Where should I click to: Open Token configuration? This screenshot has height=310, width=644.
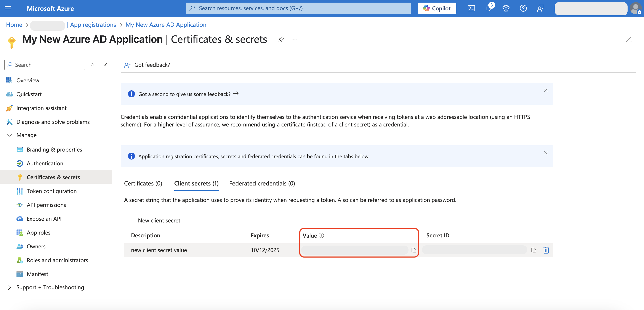[52, 191]
